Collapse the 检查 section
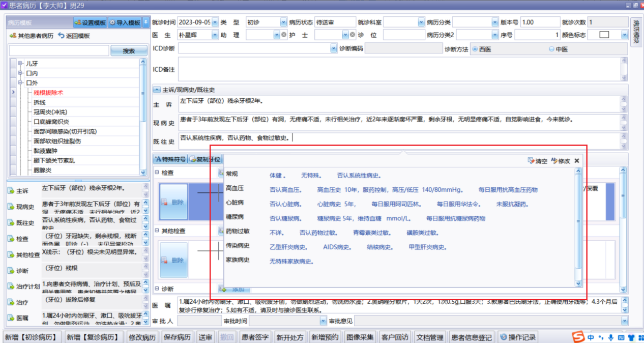 [157, 173]
